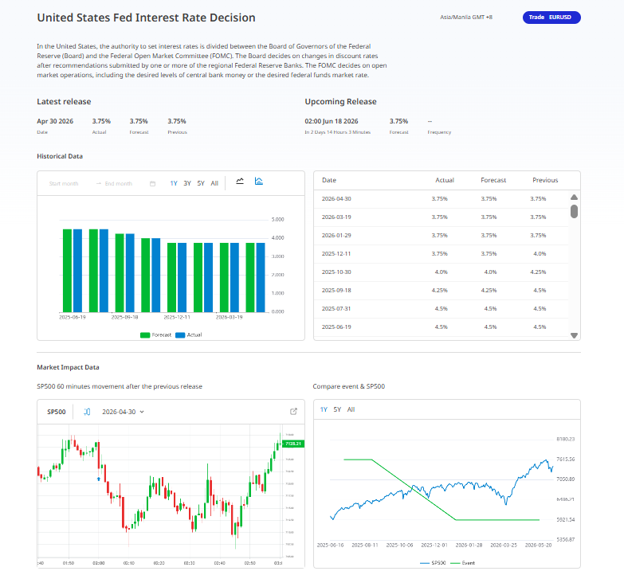Open SP500 chart in external window
This screenshot has width=624, height=575.
[x=293, y=411]
